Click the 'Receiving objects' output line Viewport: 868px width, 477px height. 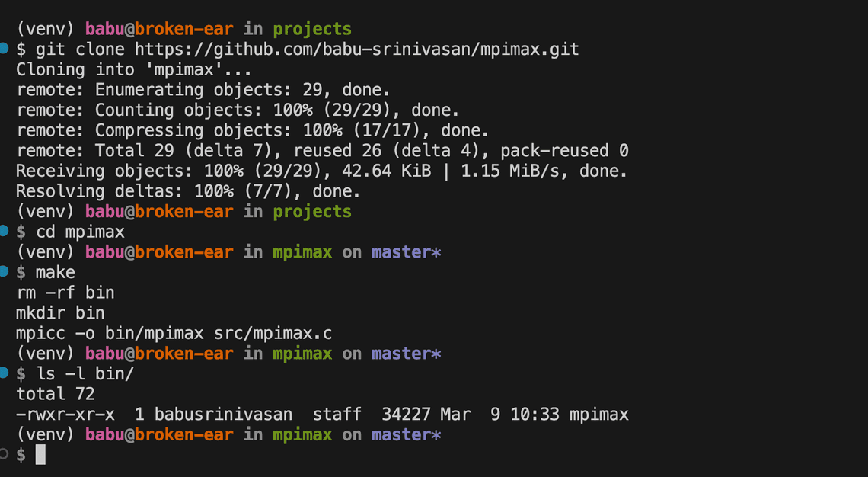pyautogui.click(x=321, y=171)
